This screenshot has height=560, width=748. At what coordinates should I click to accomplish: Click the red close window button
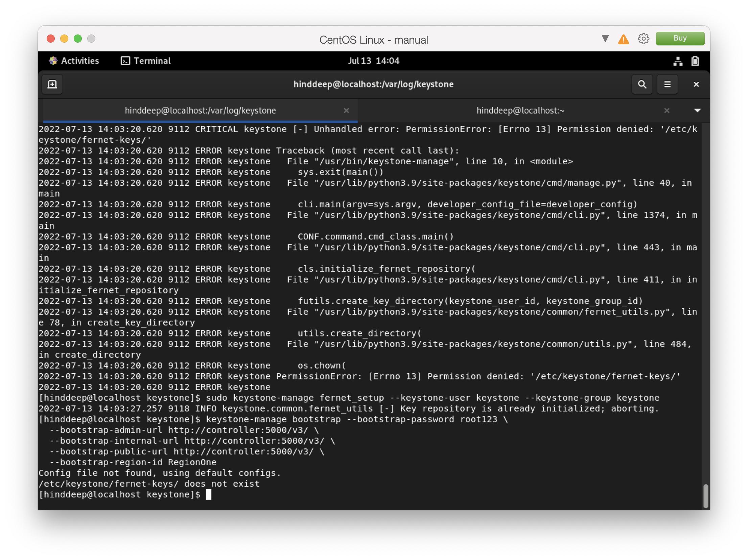[x=51, y=39]
